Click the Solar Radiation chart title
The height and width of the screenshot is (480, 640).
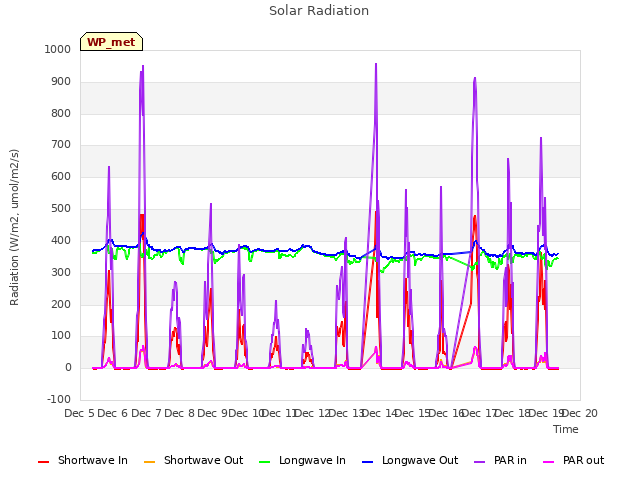point(319,11)
